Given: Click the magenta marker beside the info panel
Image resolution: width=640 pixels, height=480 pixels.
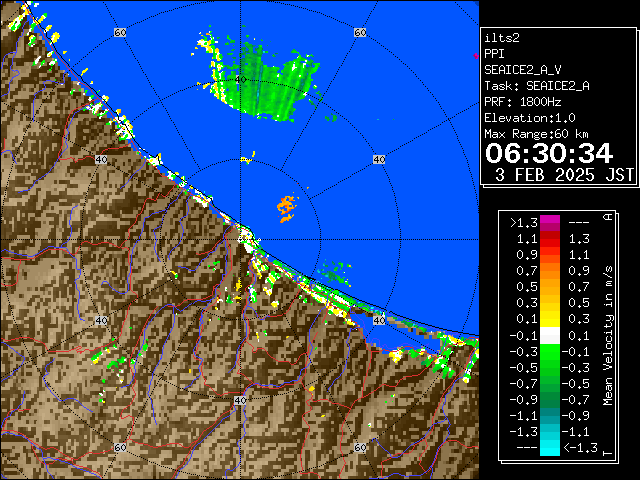Looking at the screenshot, I should (476, 56).
